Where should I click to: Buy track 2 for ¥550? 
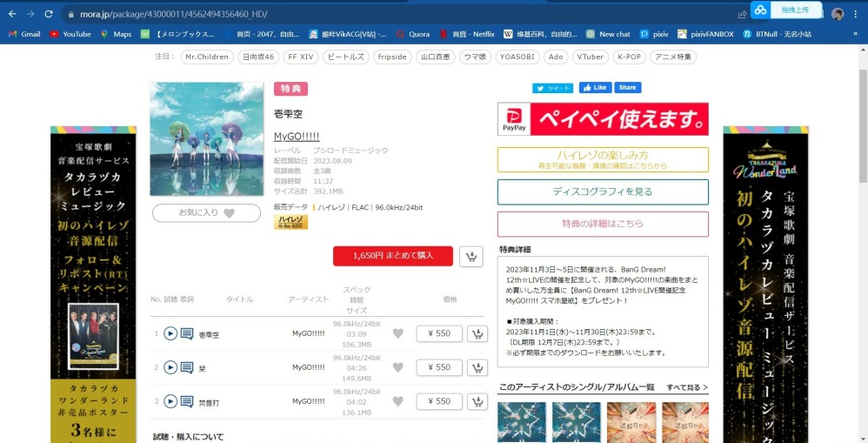click(x=439, y=367)
